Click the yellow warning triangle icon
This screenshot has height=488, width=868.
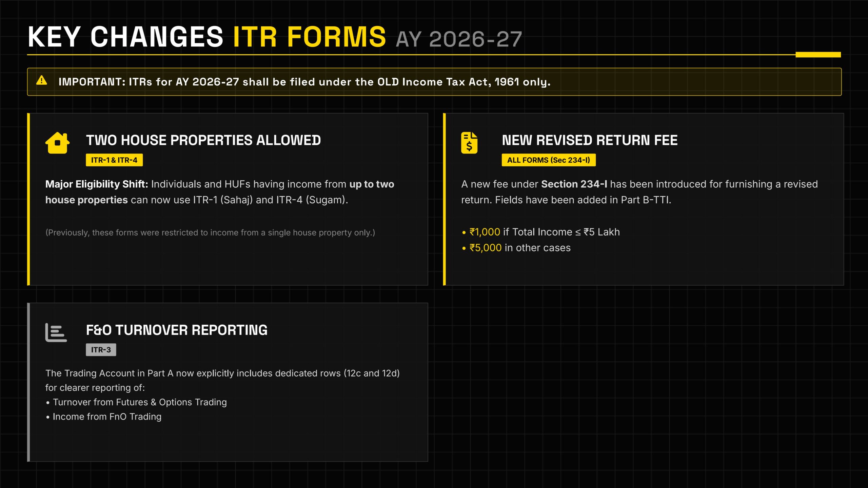click(x=42, y=80)
